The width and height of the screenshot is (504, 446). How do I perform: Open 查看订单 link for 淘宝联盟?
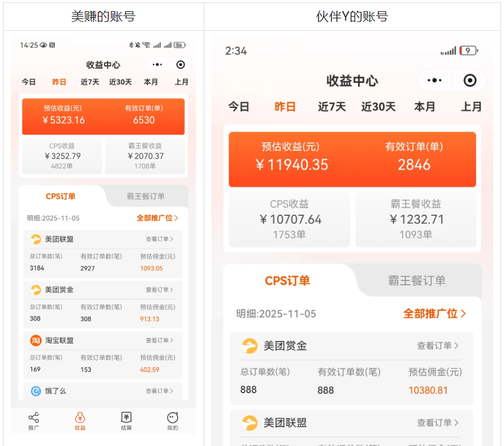160,340
